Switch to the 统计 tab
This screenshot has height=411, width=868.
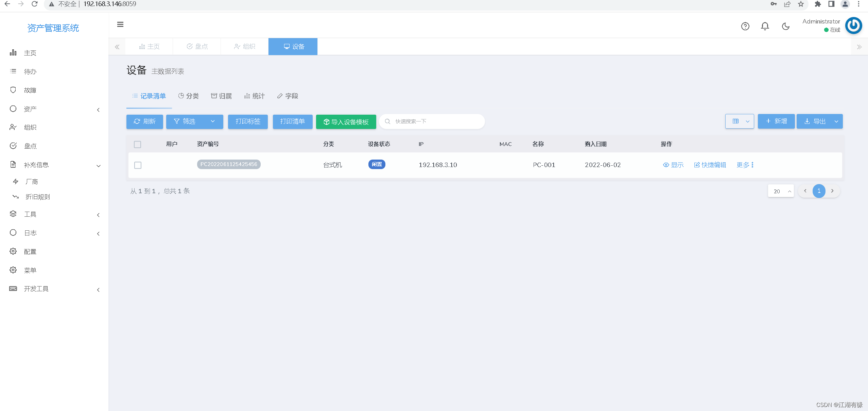pos(254,96)
